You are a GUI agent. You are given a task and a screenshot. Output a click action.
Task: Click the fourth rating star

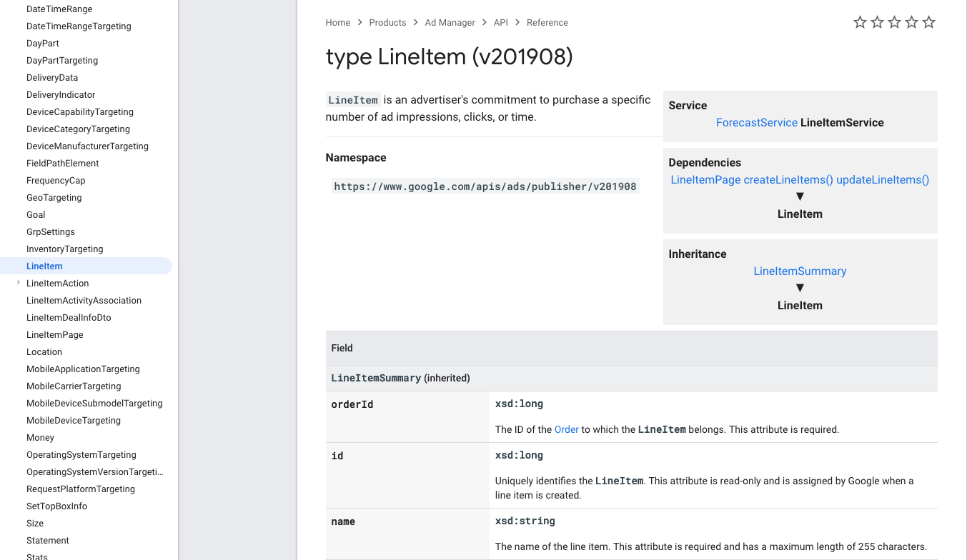911,22
